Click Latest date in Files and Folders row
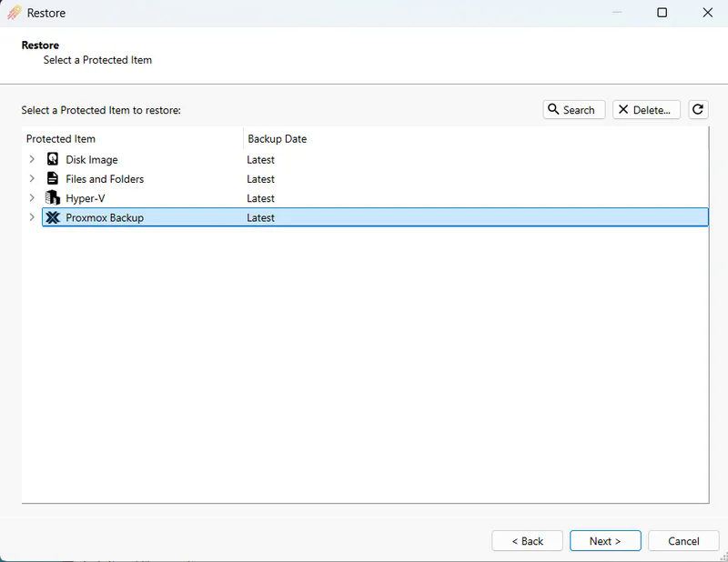This screenshot has height=562, width=728. click(x=260, y=179)
